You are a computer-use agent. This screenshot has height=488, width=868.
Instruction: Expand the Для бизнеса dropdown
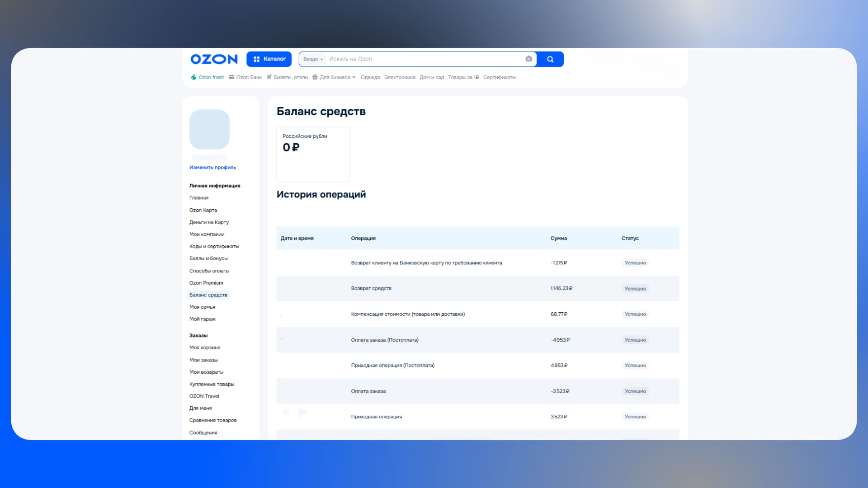tap(334, 77)
